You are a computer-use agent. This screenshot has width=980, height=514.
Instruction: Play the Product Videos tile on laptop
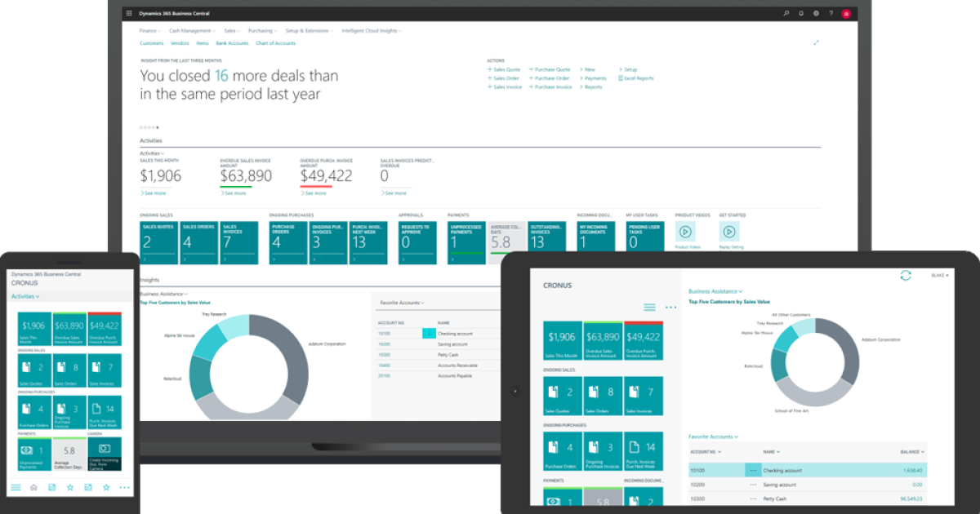point(685,232)
